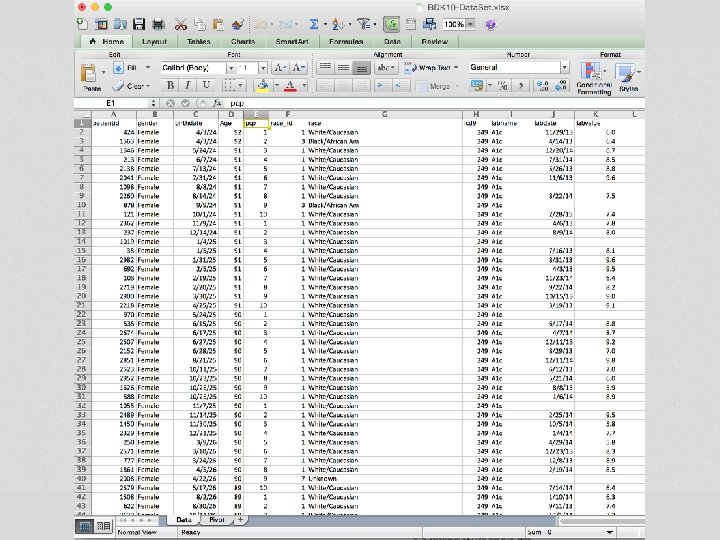Open the template gallery icon
The image size is (720, 540).
[x=101, y=24]
